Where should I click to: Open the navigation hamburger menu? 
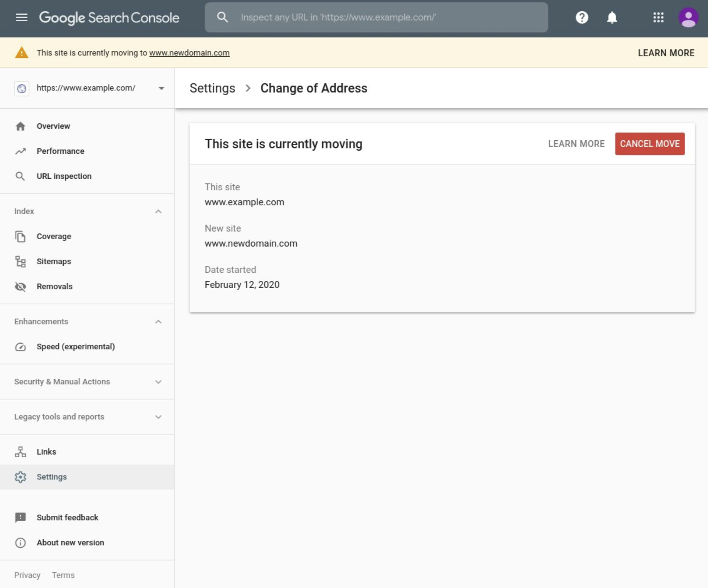coord(22,18)
